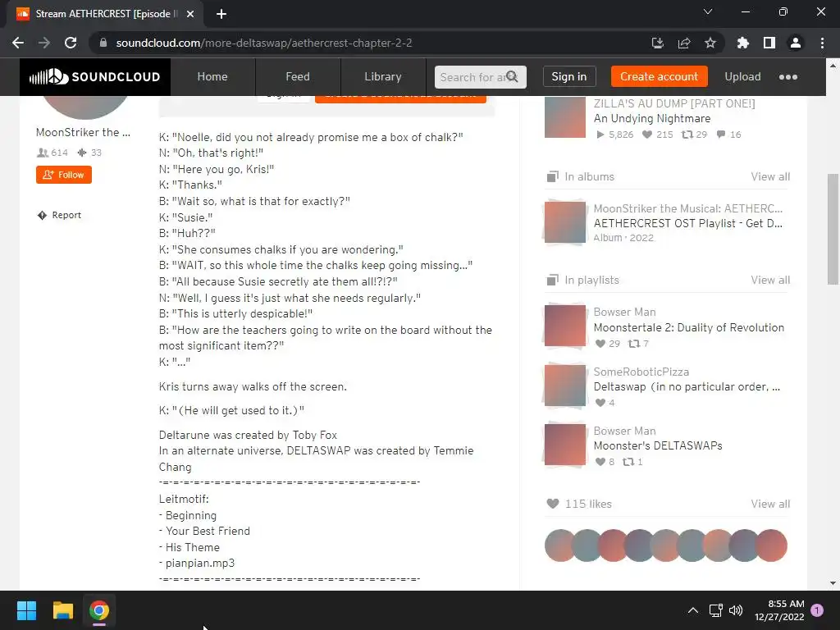Open Chrome extensions puzzle icon
Image resolution: width=840 pixels, height=630 pixels.
743,43
